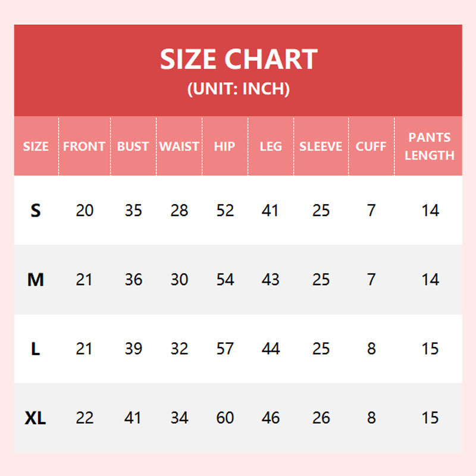This screenshot has width=476, height=476.
Task: Click the waist value 32 for size L
Action: (179, 349)
